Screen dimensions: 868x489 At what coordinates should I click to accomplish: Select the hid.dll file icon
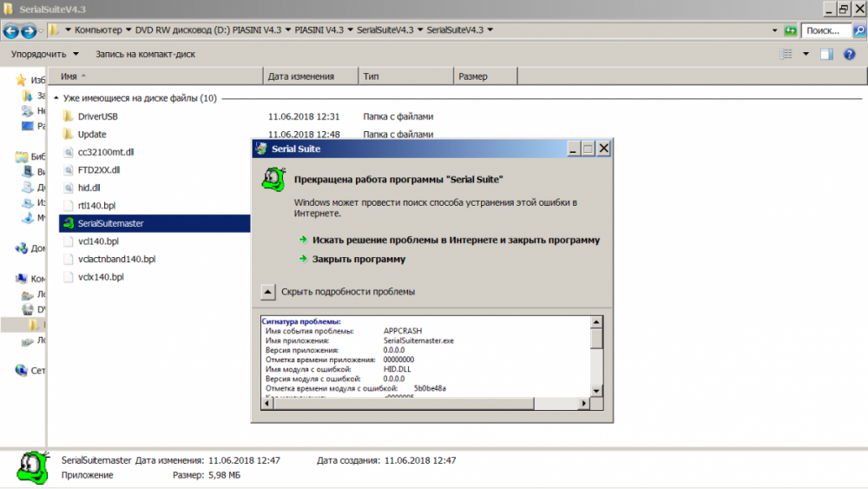(68, 188)
